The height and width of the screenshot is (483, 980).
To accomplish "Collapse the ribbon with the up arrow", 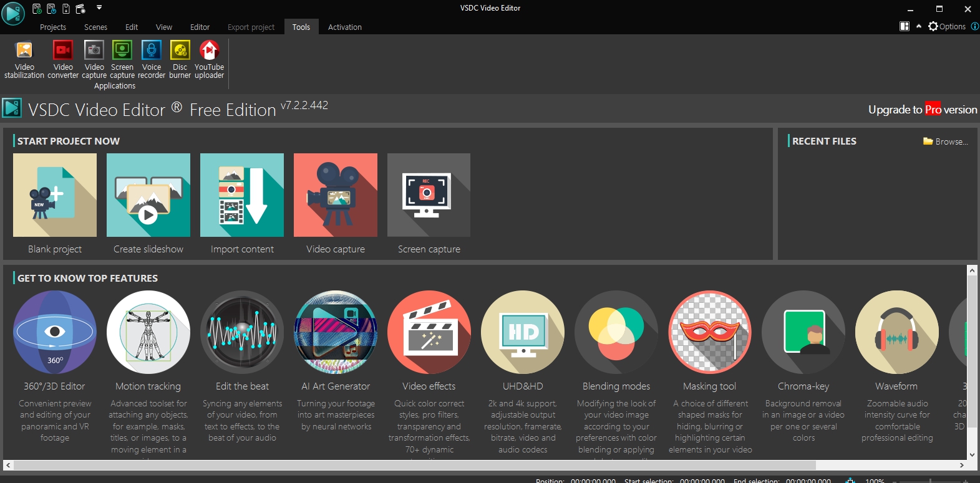I will [x=919, y=26].
